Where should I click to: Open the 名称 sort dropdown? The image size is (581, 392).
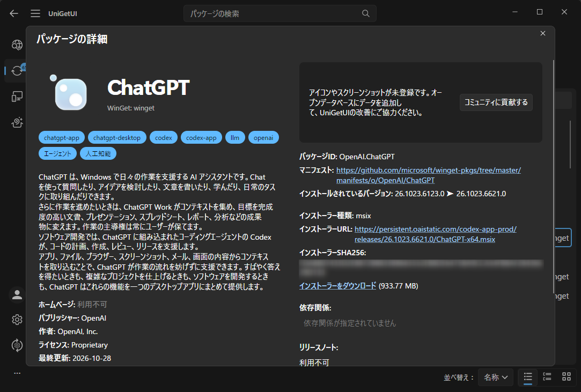click(x=495, y=377)
